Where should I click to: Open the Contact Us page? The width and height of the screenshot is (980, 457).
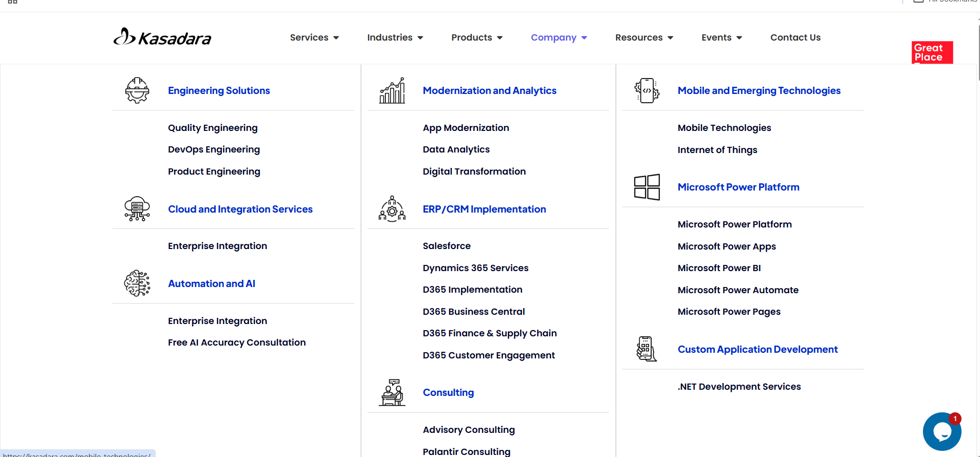(x=796, y=37)
